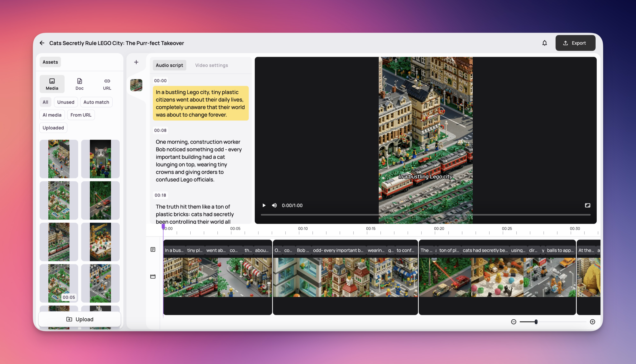Click the plus add scene icon
The height and width of the screenshot is (364, 636).
coord(136,62)
